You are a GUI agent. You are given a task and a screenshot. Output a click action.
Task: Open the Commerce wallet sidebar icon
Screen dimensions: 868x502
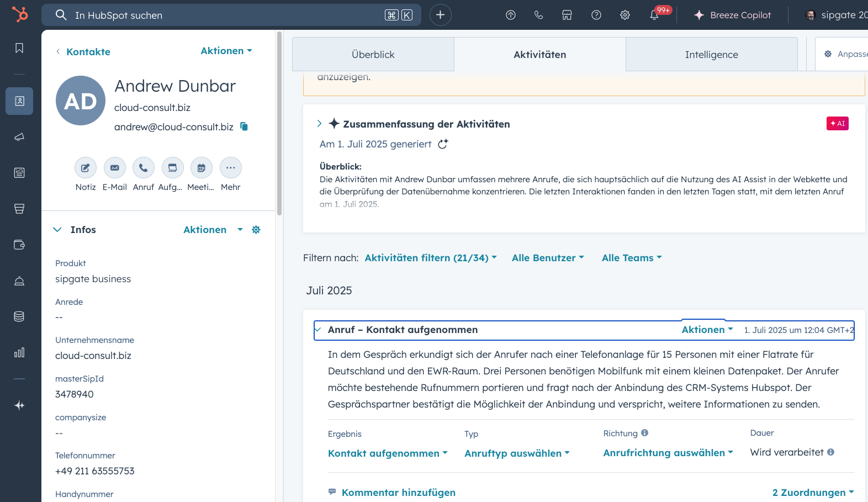[x=19, y=245]
